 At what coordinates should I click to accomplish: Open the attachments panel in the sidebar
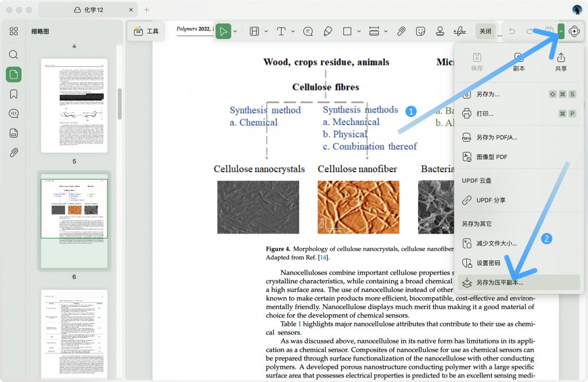point(14,153)
